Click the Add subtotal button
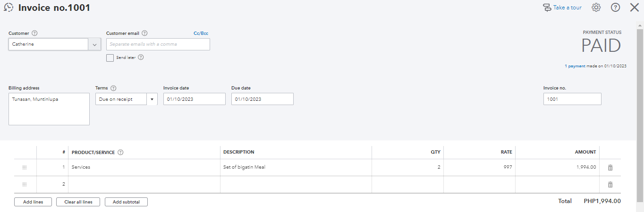644x212 pixels. pos(126,202)
